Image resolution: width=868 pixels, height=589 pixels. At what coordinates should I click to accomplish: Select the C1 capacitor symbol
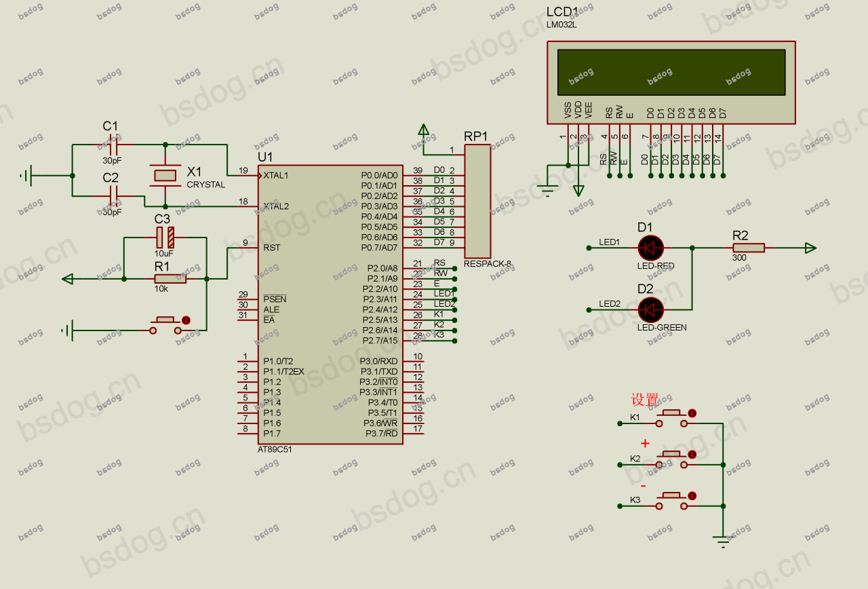coord(113,145)
